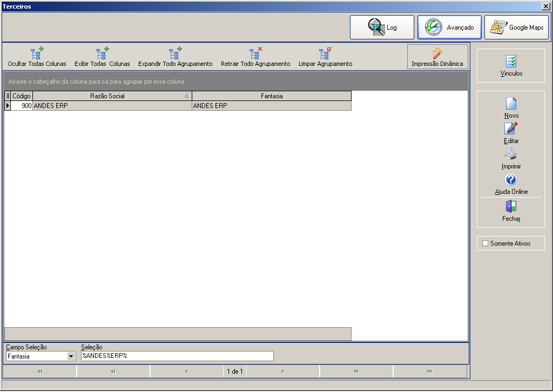Open the grid column chooser icon
Image resolution: width=553 pixels, height=392 pixels.
(x=8, y=96)
